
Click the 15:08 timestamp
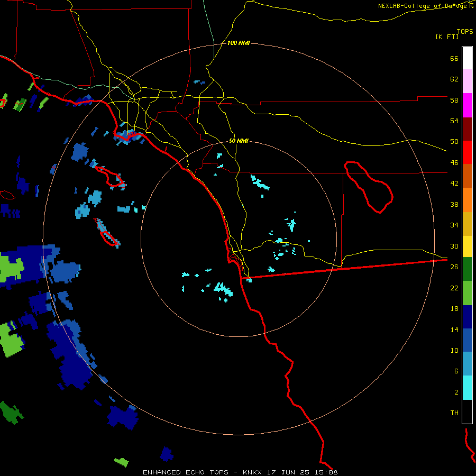click(326, 472)
